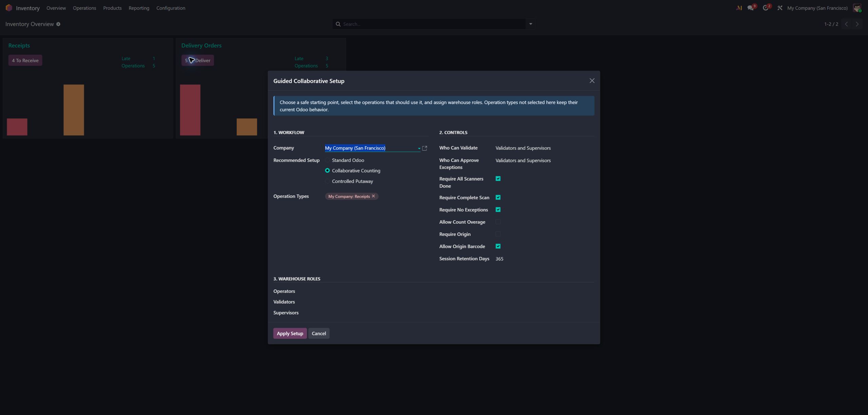Select Collaborative Counting setup option

[x=327, y=171]
